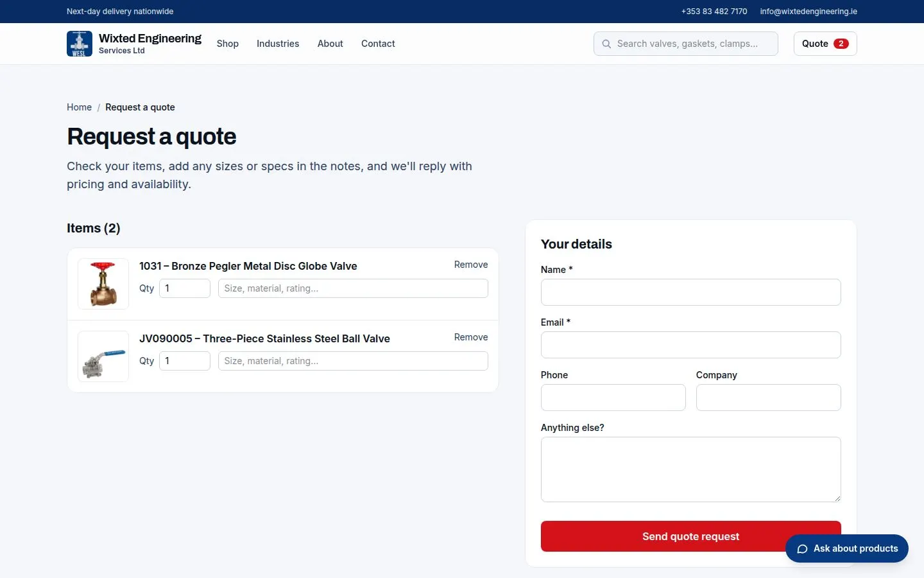Click the info@wixtedengineering.ie email link
924x578 pixels.
click(809, 12)
